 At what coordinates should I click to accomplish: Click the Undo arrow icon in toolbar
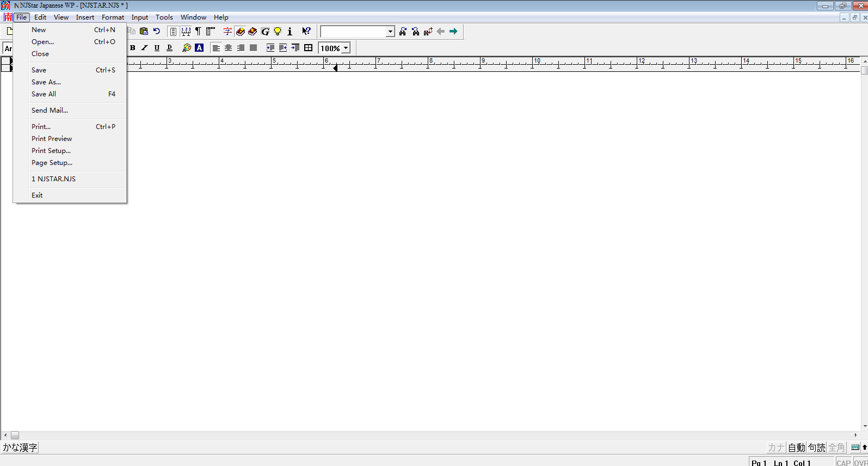pos(157,32)
